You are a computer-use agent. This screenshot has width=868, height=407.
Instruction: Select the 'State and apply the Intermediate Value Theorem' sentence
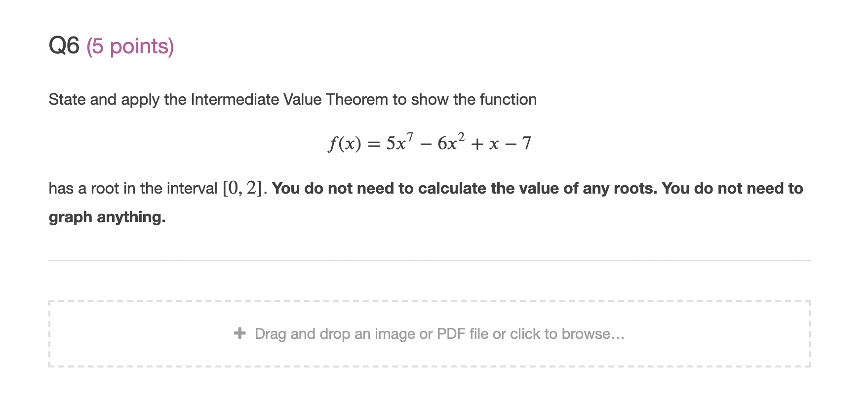point(291,99)
